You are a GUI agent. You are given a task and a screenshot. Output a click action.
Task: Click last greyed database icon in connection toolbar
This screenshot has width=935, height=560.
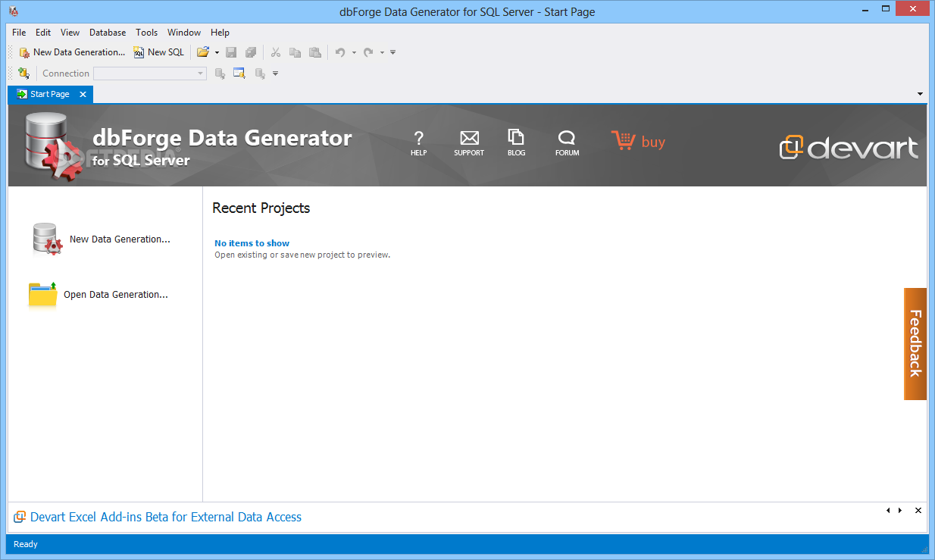(260, 74)
